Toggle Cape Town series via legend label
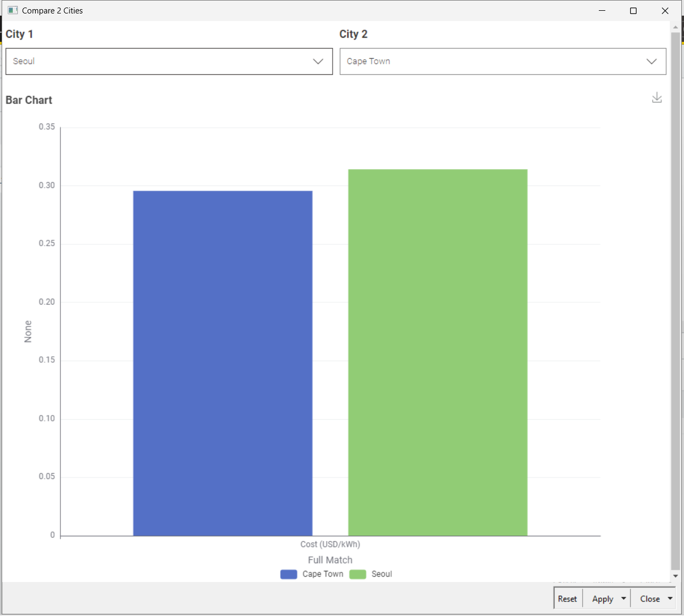 [322, 575]
